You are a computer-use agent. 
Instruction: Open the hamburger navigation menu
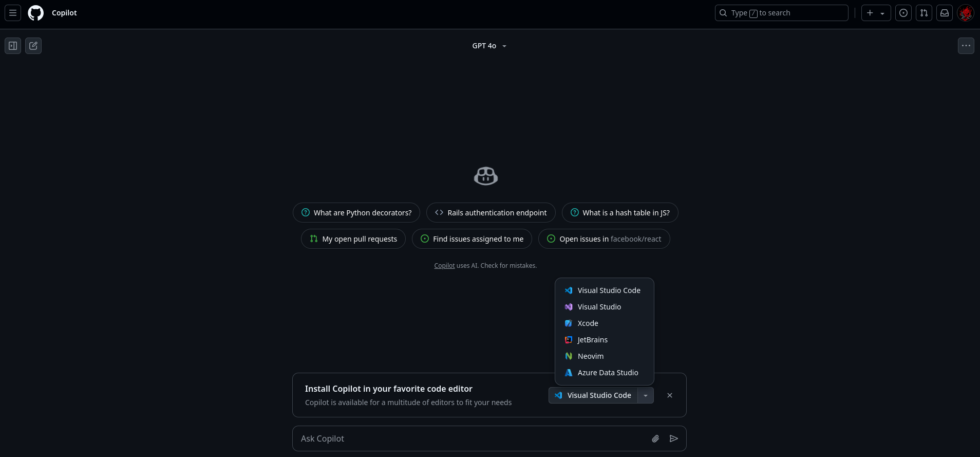coord(13,13)
